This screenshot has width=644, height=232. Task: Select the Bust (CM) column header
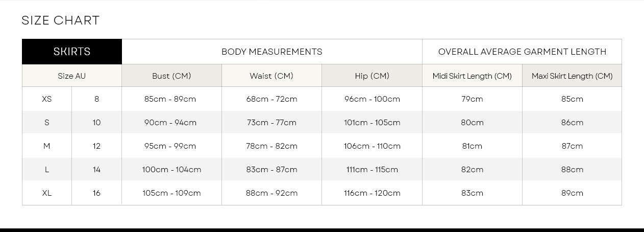(x=171, y=76)
